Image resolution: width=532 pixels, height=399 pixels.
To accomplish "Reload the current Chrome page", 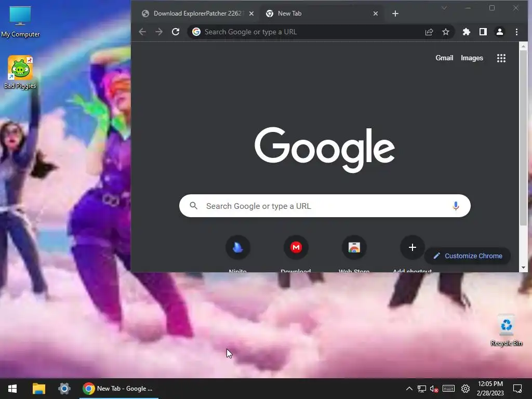I will point(176,32).
